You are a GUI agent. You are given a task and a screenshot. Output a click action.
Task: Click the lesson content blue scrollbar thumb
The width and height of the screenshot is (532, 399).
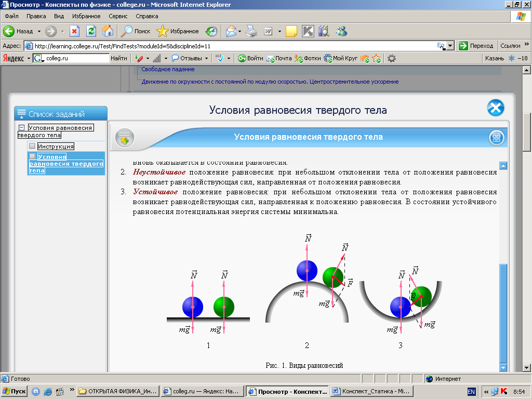click(503, 313)
